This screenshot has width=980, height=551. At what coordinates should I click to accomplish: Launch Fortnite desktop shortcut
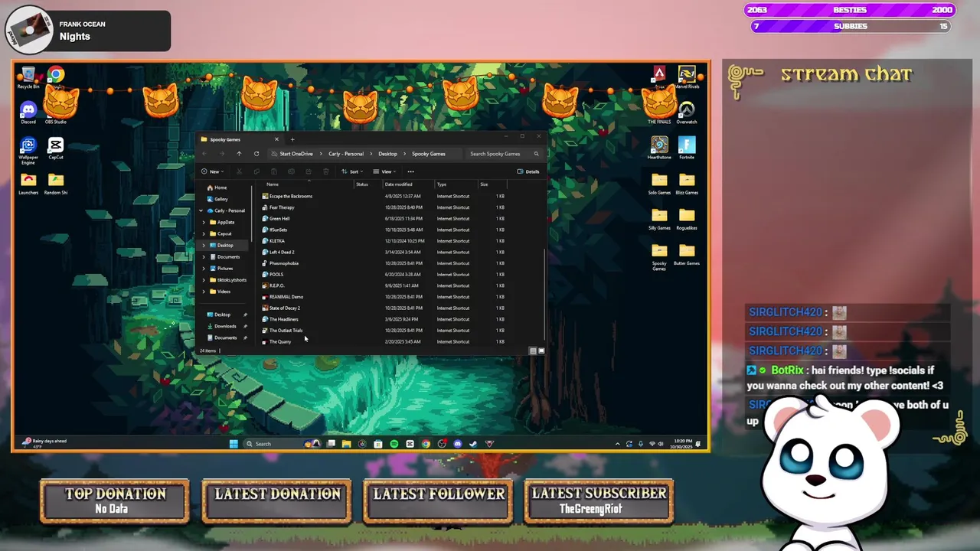point(687,148)
